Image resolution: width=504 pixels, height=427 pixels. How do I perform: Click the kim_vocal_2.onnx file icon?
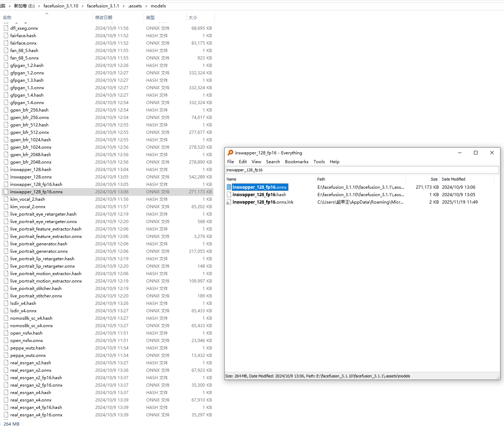tap(6, 207)
